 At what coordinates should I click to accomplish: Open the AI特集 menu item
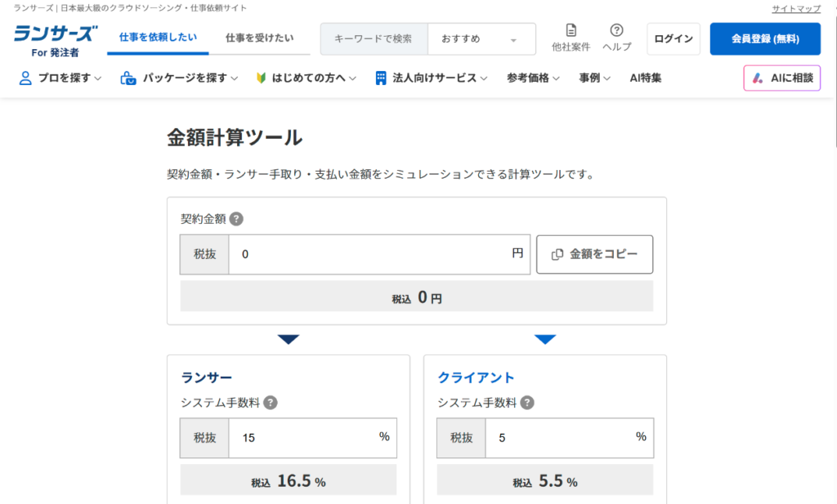click(646, 78)
